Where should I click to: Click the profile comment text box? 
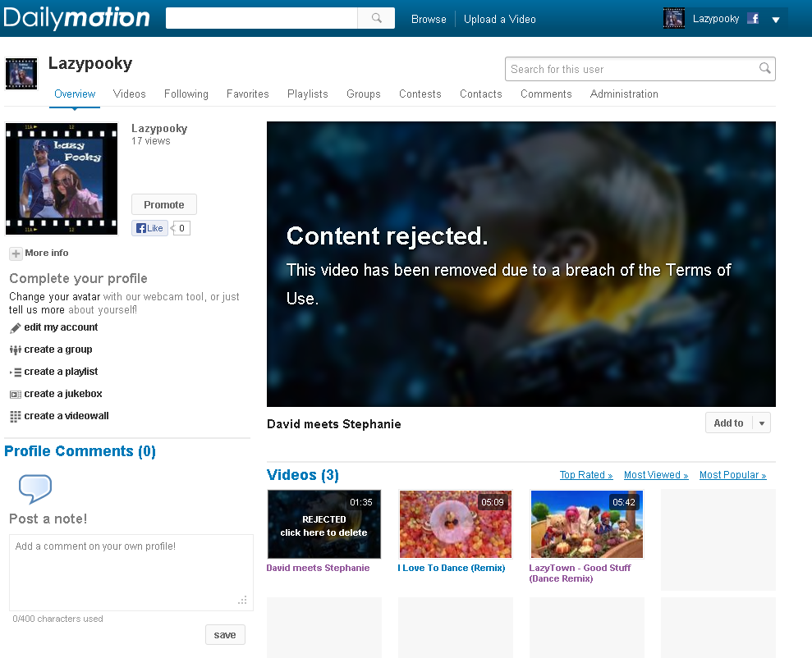tap(131, 572)
